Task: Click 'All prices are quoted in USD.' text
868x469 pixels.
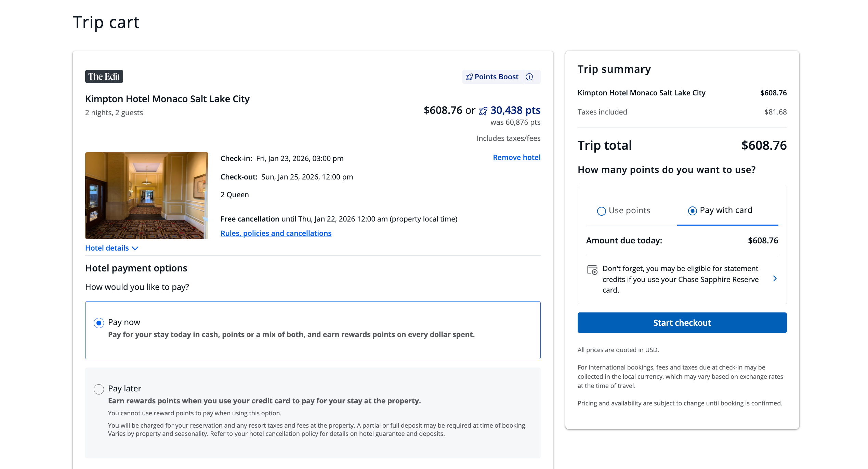Action: coord(618,350)
